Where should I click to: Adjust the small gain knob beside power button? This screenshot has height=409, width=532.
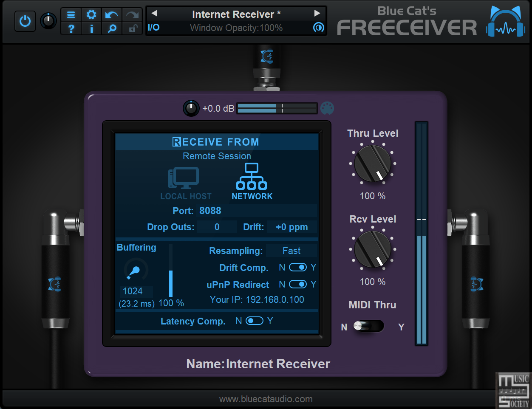[x=48, y=21]
